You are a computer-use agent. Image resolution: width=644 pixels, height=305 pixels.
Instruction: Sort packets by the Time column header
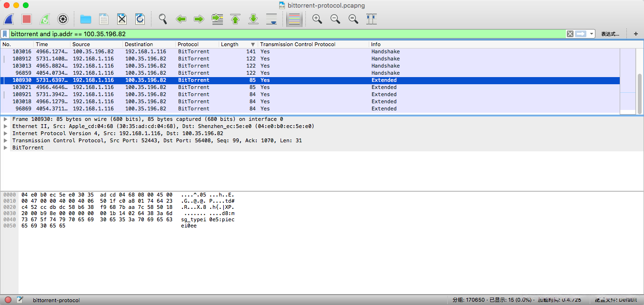tap(52, 44)
